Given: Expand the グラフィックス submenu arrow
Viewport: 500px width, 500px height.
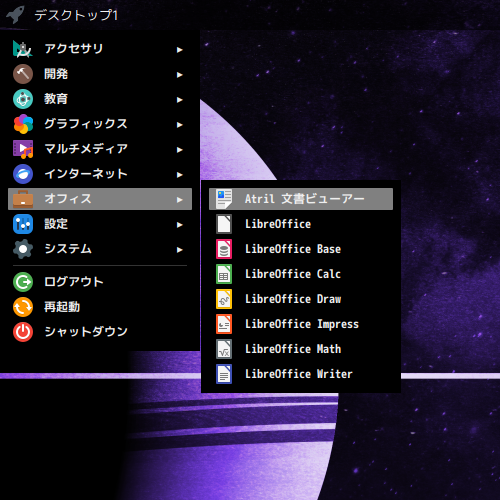Looking at the screenshot, I should (x=180, y=125).
